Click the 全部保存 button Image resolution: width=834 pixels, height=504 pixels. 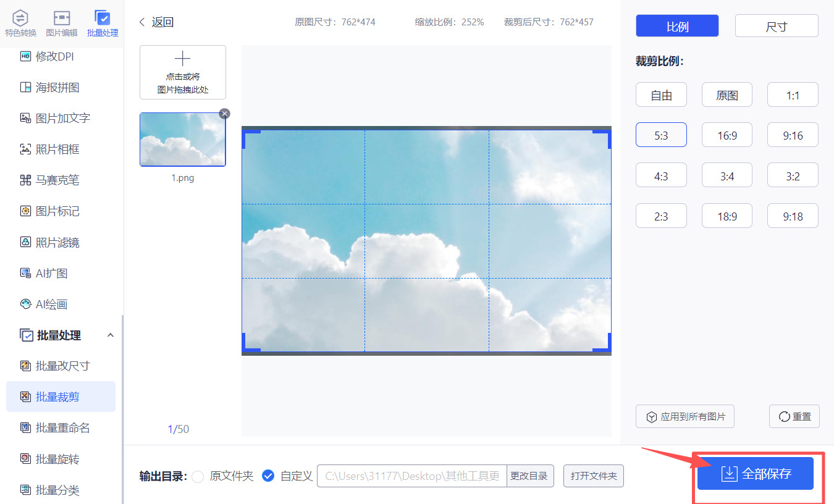[x=756, y=474]
